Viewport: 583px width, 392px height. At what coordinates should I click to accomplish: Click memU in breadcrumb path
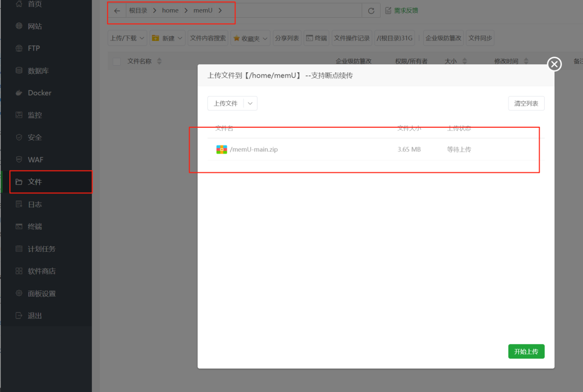(x=203, y=10)
